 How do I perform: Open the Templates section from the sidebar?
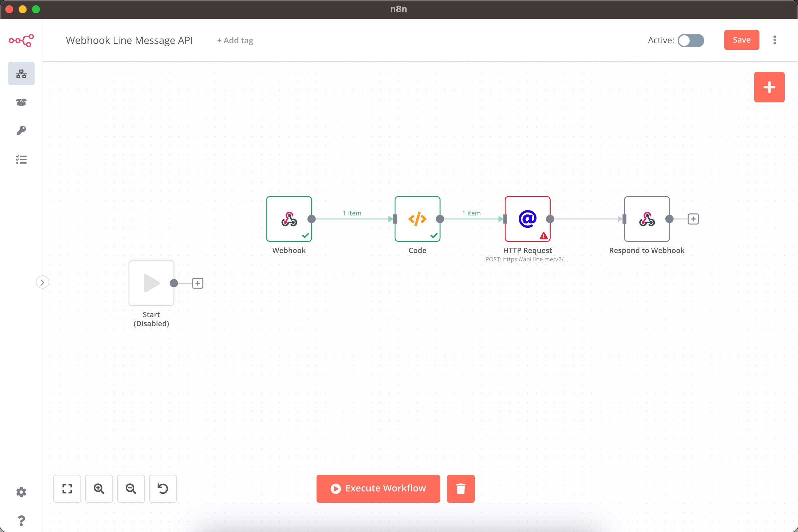coord(21,102)
